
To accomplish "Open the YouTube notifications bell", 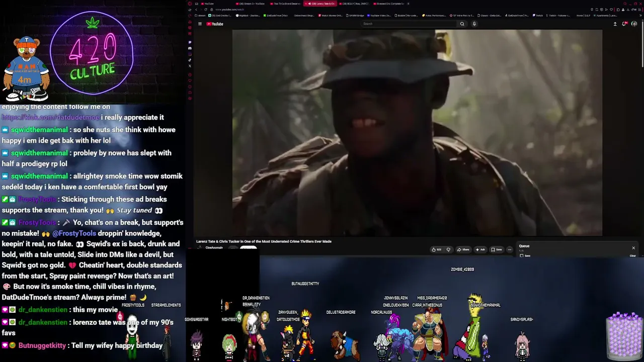I will click(624, 24).
